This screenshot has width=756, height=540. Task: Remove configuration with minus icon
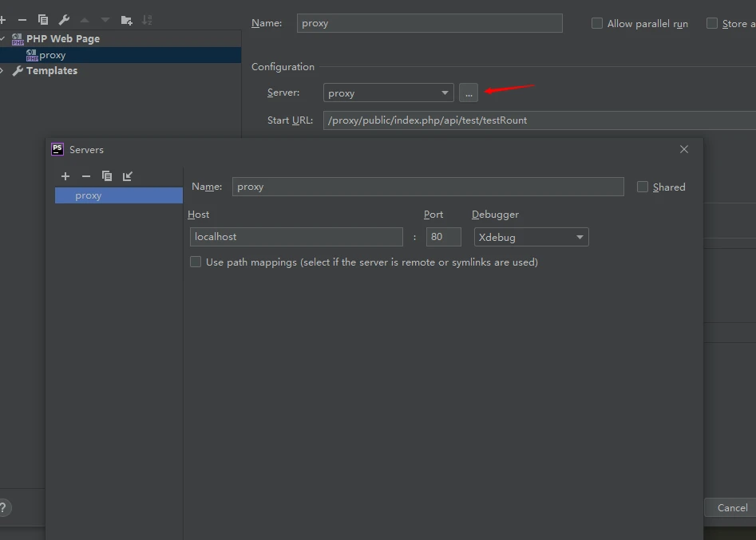click(x=22, y=20)
